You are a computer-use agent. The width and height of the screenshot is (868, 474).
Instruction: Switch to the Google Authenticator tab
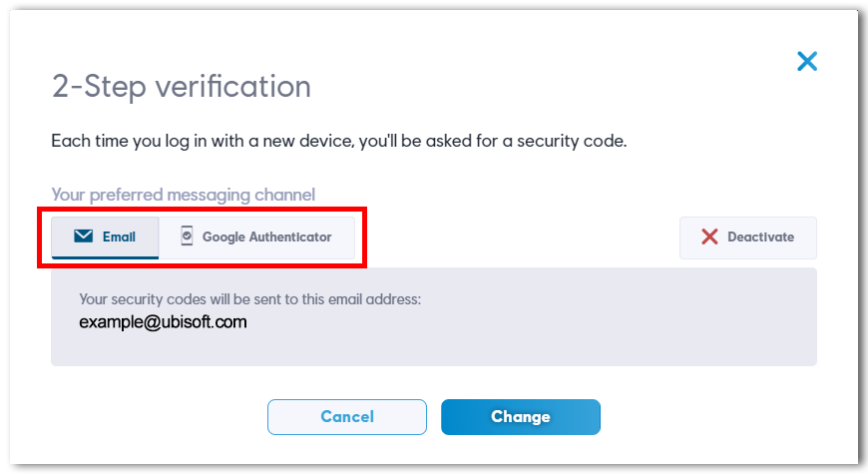256,237
